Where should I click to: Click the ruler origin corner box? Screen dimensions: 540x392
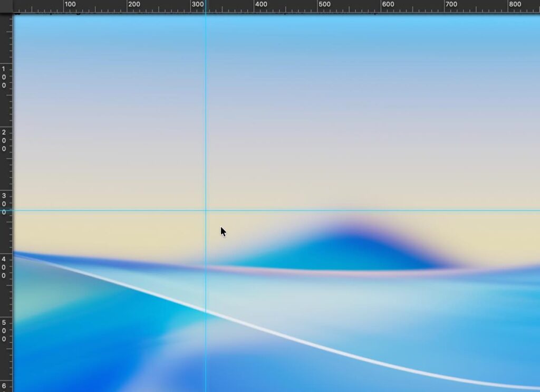[x=6, y=6]
